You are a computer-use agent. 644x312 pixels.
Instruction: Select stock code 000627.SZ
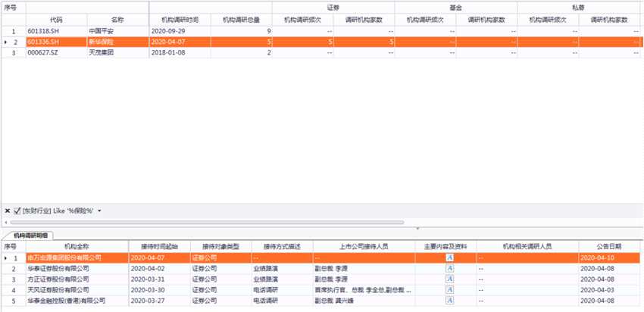pos(57,52)
